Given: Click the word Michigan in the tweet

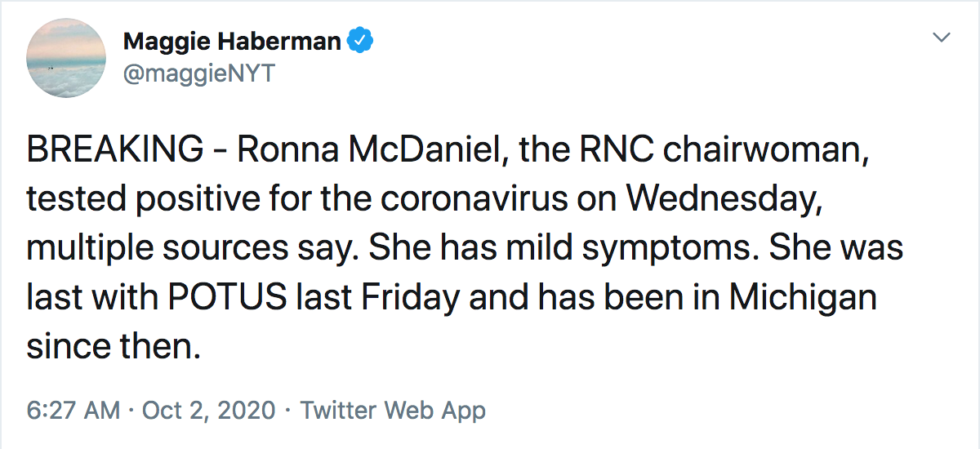Looking at the screenshot, I should (x=803, y=298).
